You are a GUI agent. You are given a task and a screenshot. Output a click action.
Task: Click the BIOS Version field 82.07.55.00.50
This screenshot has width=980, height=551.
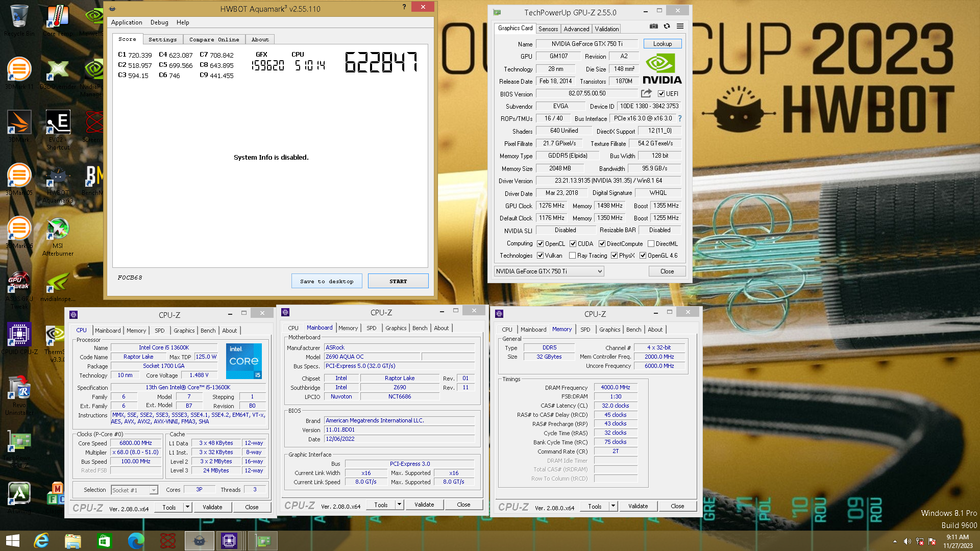click(587, 93)
